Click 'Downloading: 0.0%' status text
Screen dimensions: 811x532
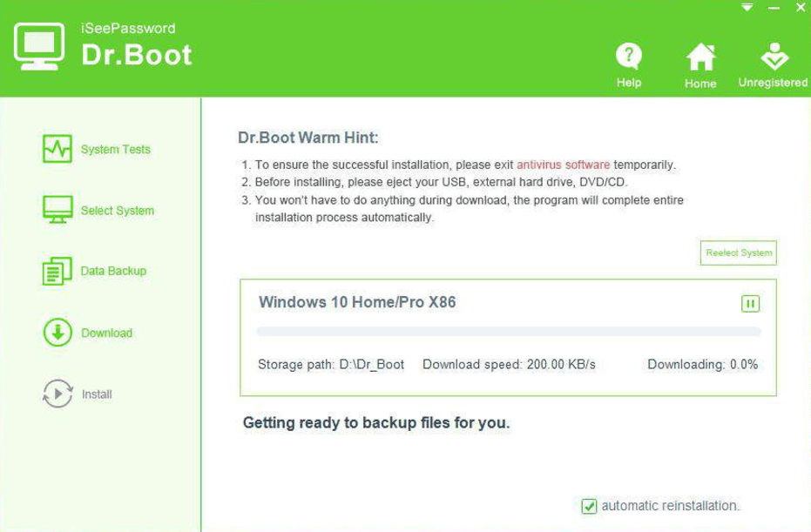tap(702, 365)
